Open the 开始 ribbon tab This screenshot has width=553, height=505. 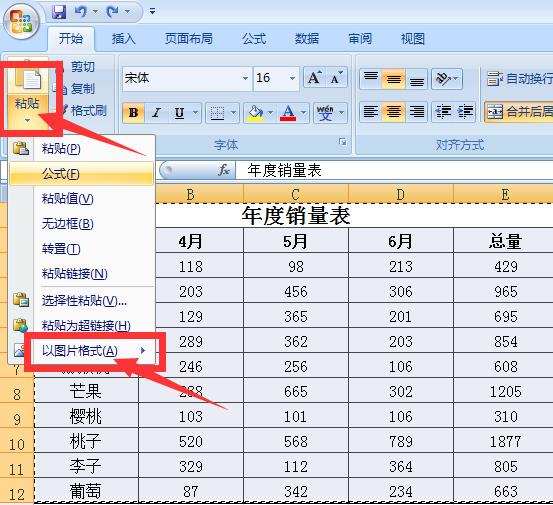(71, 38)
